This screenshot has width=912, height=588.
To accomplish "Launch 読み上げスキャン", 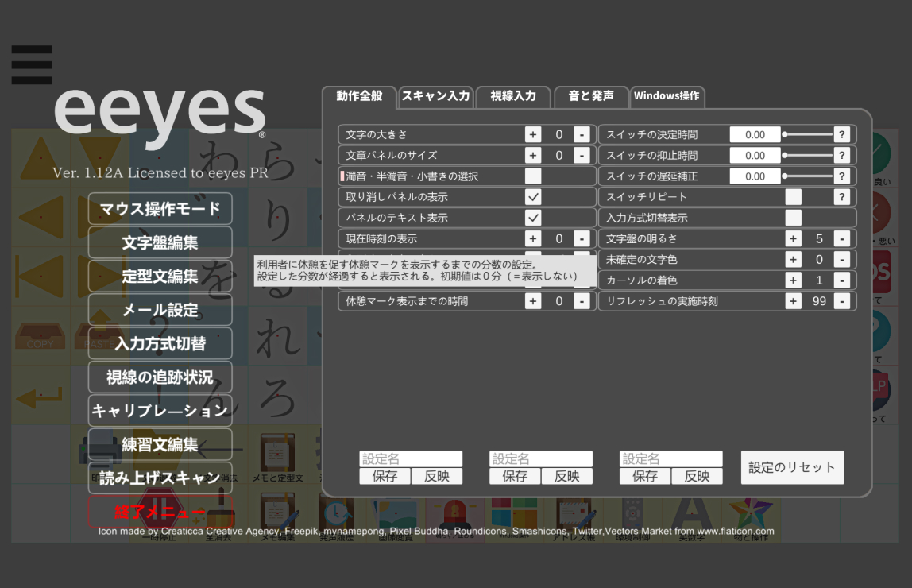I will pyautogui.click(x=160, y=478).
